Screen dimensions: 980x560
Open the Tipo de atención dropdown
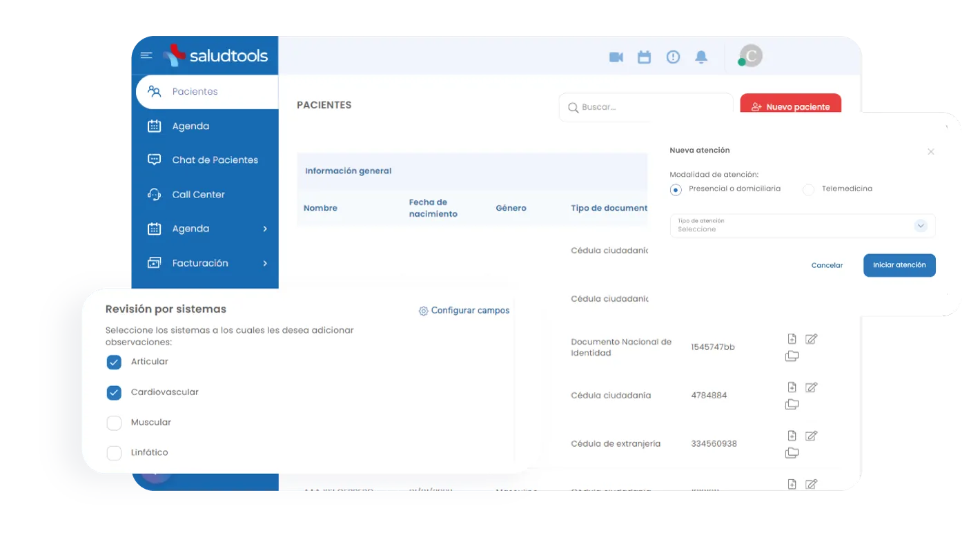click(920, 225)
